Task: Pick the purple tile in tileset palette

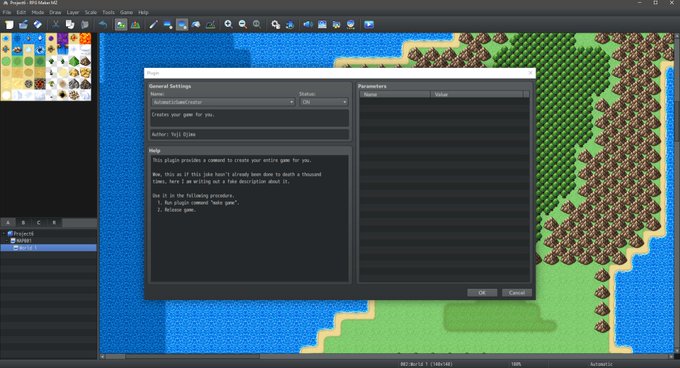Action: tap(63, 39)
